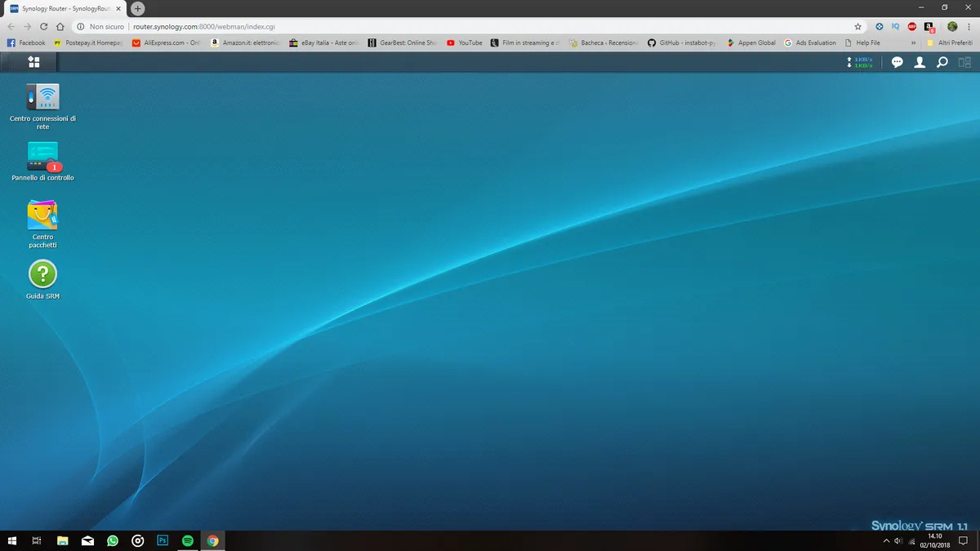Click the upload/download speed indicator
The width and height of the screenshot is (980, 551).
(860, 62)
